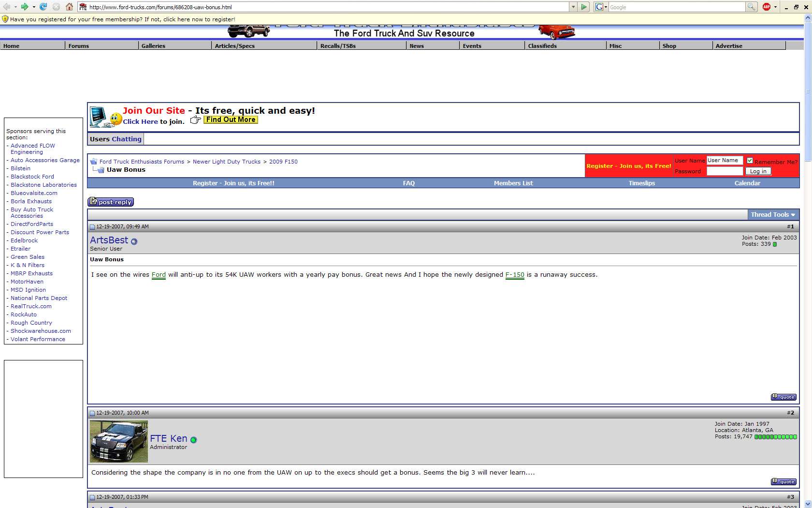Open the Galleries navigation tab
The image size is (812, 508).
point(175,45)
